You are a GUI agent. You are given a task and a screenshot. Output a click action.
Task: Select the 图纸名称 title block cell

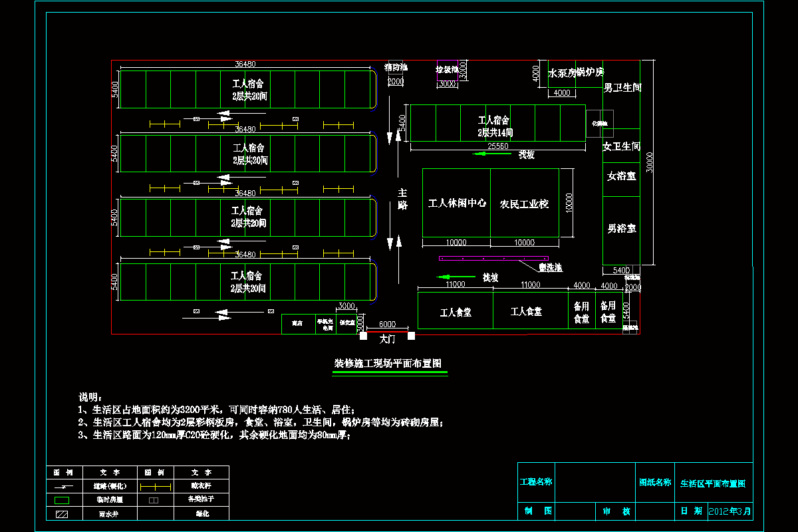tap(655, 482)
